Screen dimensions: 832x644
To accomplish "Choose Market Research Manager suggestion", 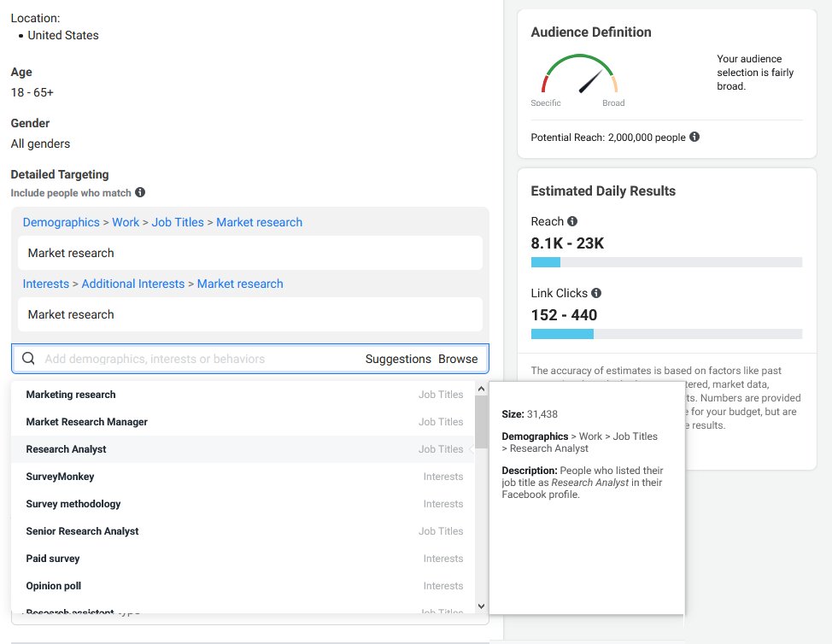I will click(243, 422).
